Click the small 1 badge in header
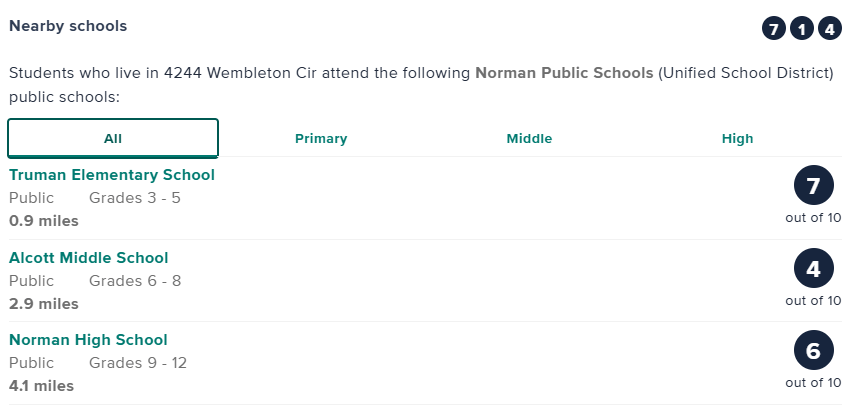The height and width of the screenshot is (405, 851). 802,29
